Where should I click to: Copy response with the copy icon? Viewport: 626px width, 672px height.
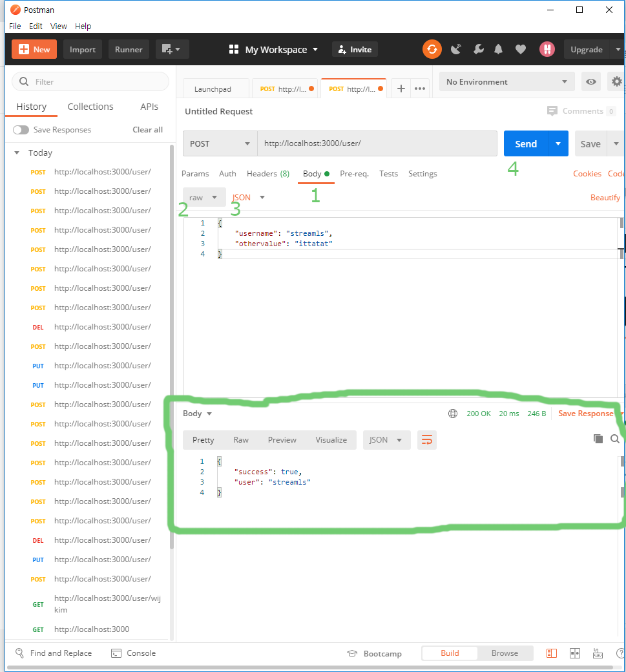pyautogui.click(x=598, y=439)
